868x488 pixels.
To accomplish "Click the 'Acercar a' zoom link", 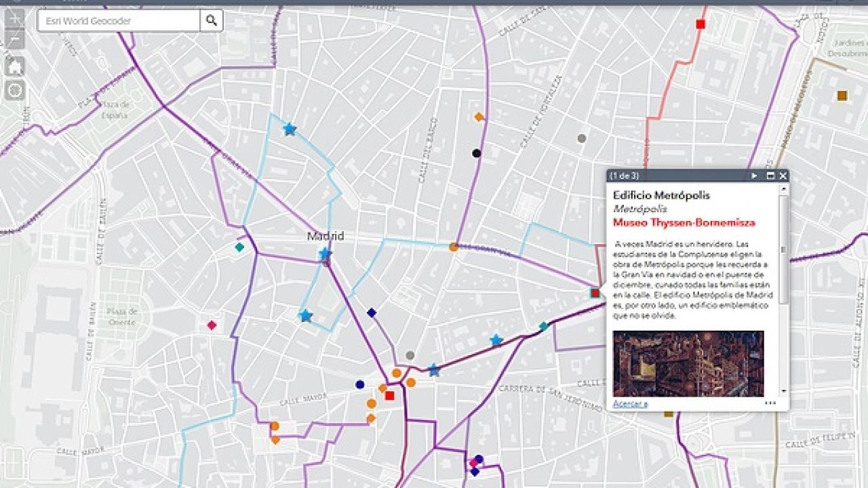I will click(630, 404).
